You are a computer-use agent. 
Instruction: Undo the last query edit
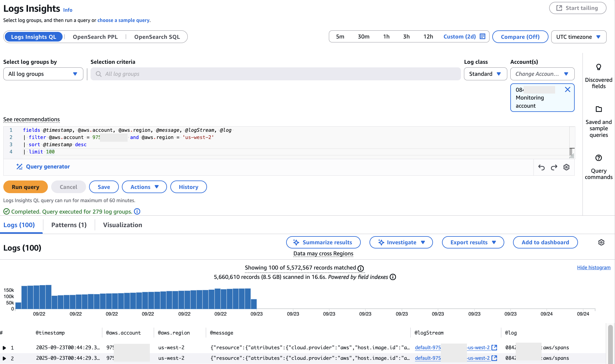542,167
